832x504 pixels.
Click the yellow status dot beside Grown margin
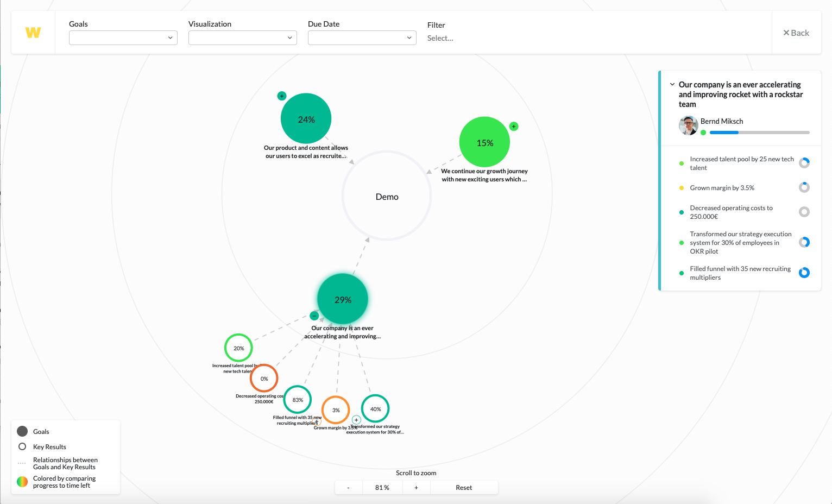(x=682, y=188)
